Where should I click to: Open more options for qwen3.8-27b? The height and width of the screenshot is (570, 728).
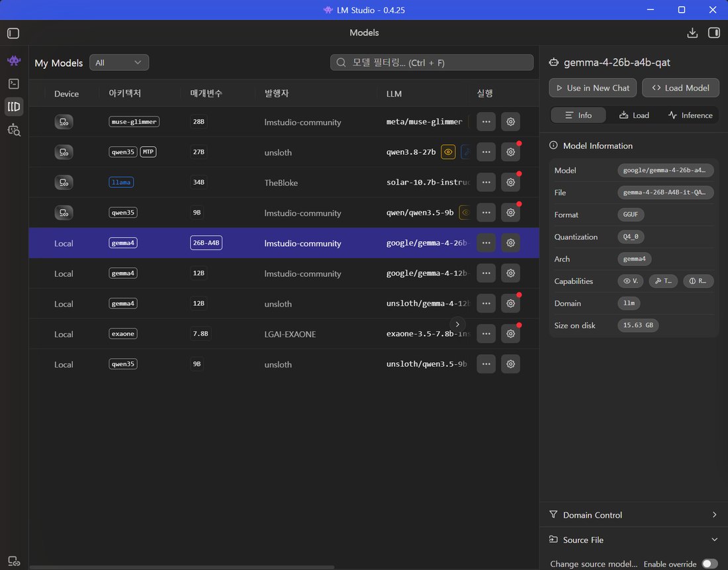coord(486,152)
